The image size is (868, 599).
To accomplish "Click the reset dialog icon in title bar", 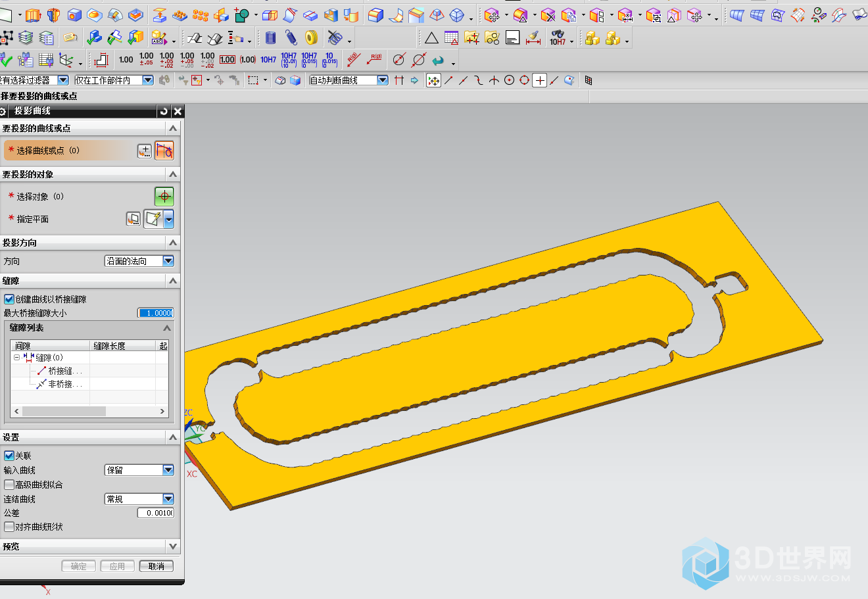I will coord(164,111).
